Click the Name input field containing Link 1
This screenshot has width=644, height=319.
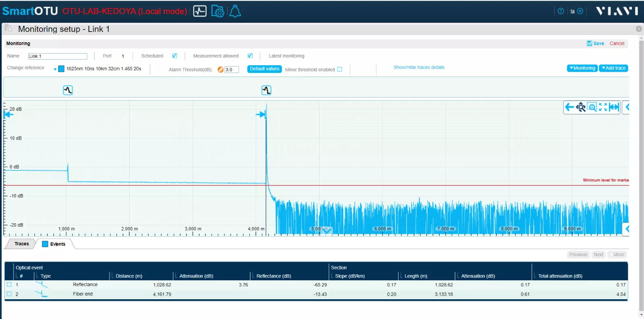coord(58,56)
